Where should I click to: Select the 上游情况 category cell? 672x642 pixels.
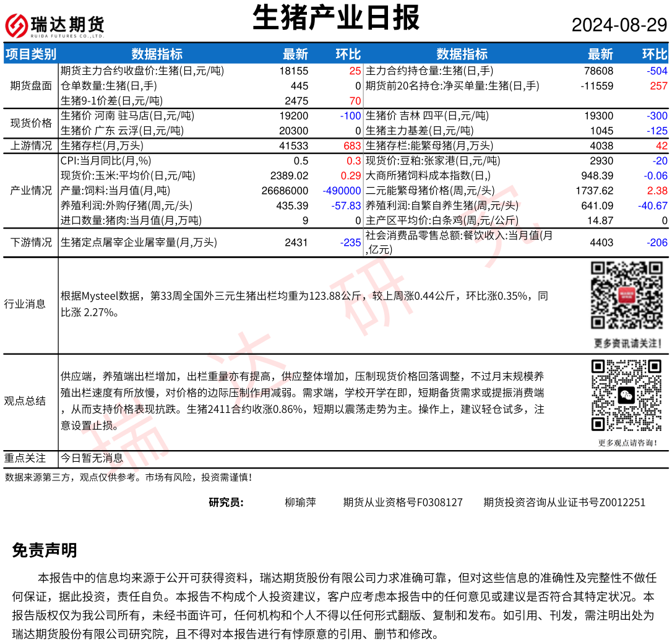pos(31,146)
